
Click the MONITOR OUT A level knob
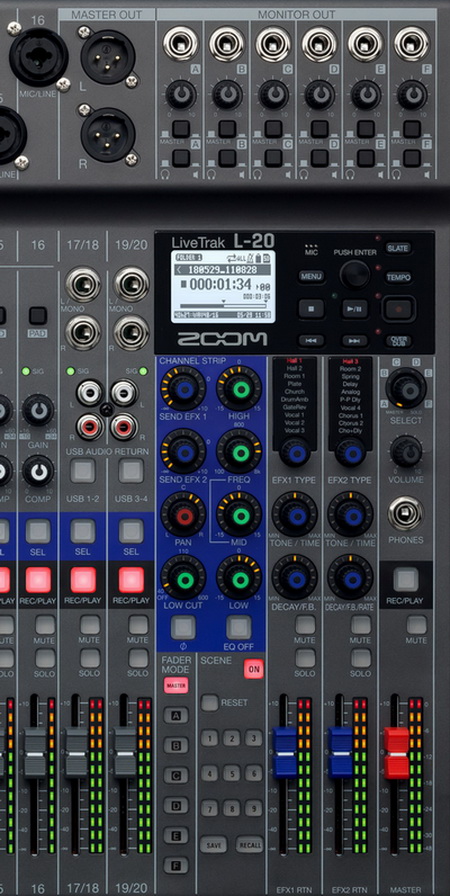[x=180, y=94]
